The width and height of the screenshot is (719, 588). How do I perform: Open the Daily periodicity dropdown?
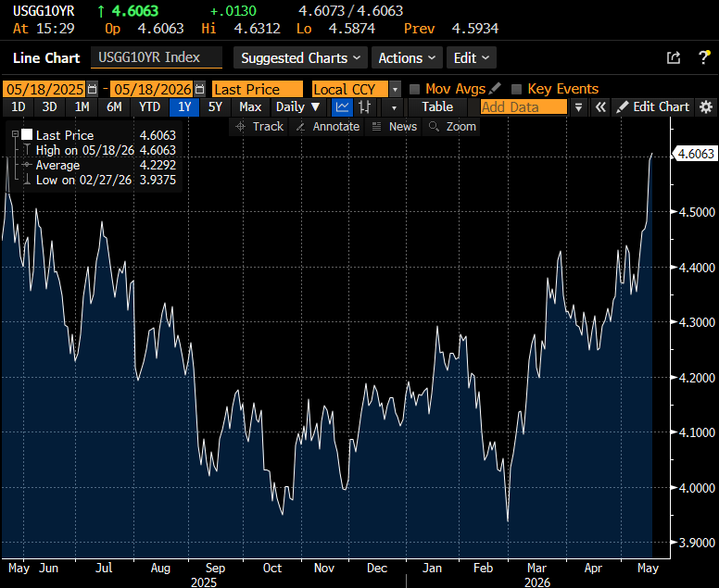tap(297, 107)
